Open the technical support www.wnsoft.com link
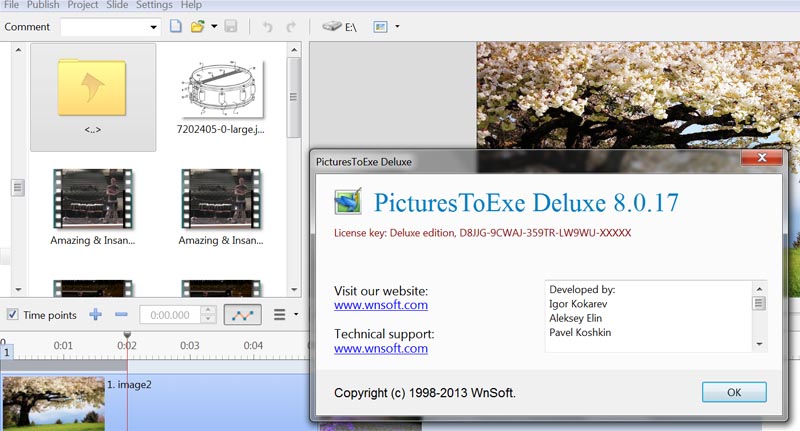The width and height of the screenshot is (800, 431). pyautogui.click(x=381, y=348)
